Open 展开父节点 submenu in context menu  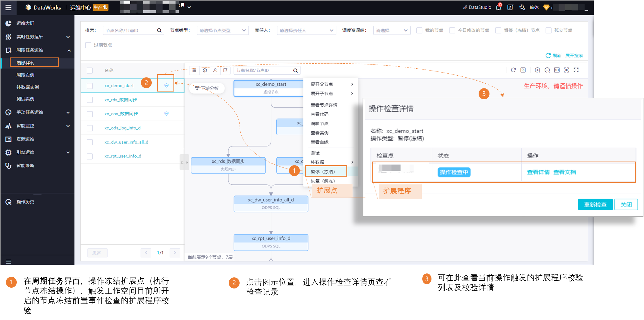pos(332,84)
